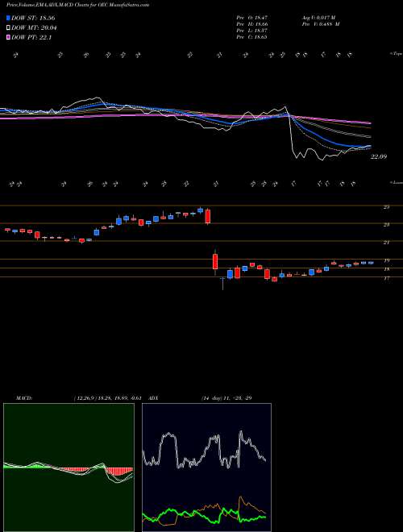Click the ADX panel title
The image size is (403, 532).
click(x=154, y=397)
